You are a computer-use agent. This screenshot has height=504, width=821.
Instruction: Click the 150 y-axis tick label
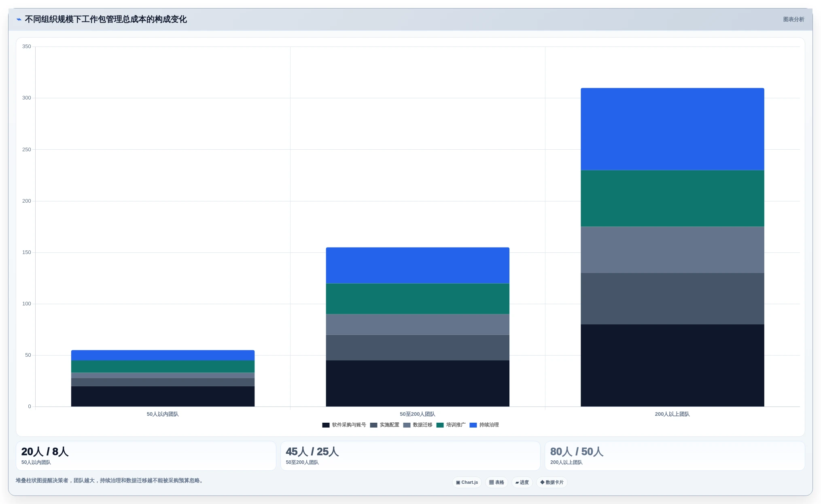coord(27,252)
